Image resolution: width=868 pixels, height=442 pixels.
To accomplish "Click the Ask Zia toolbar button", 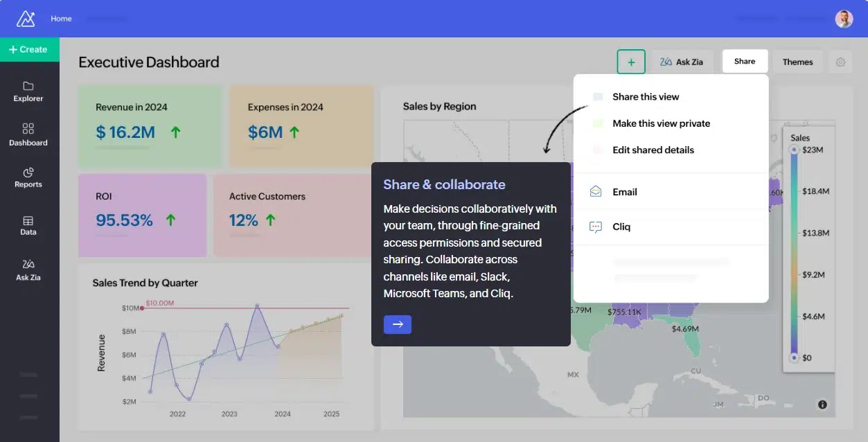I will (x=682, y=62).
